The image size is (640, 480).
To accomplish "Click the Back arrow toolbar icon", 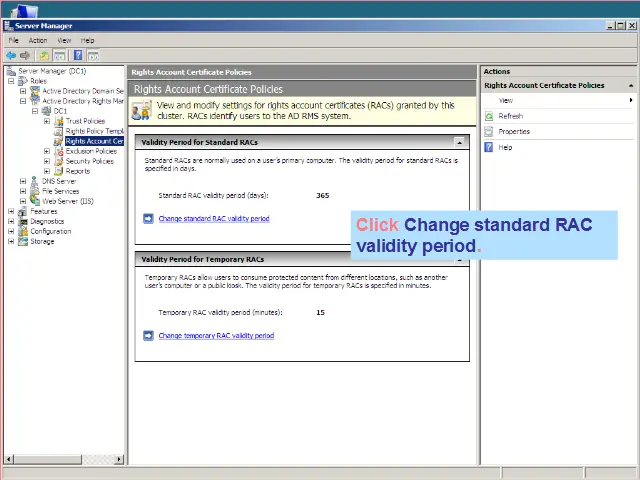I will tap(11, 55).
